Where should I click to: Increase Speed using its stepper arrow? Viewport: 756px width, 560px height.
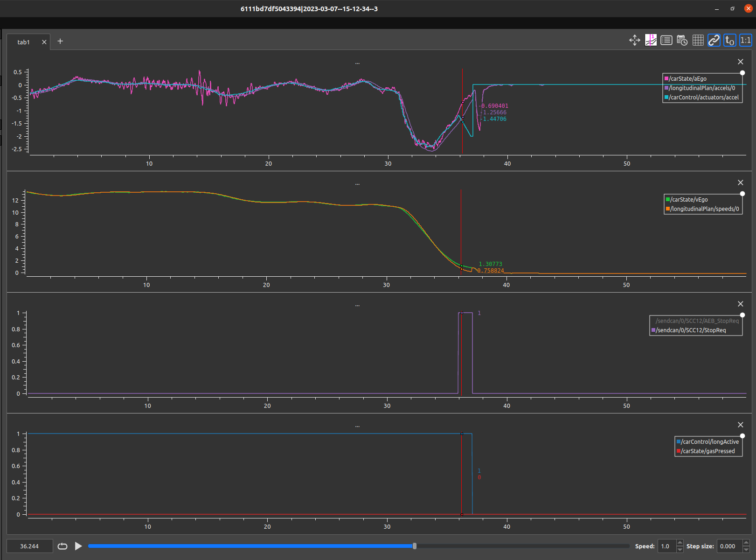(x=680, y=543)
